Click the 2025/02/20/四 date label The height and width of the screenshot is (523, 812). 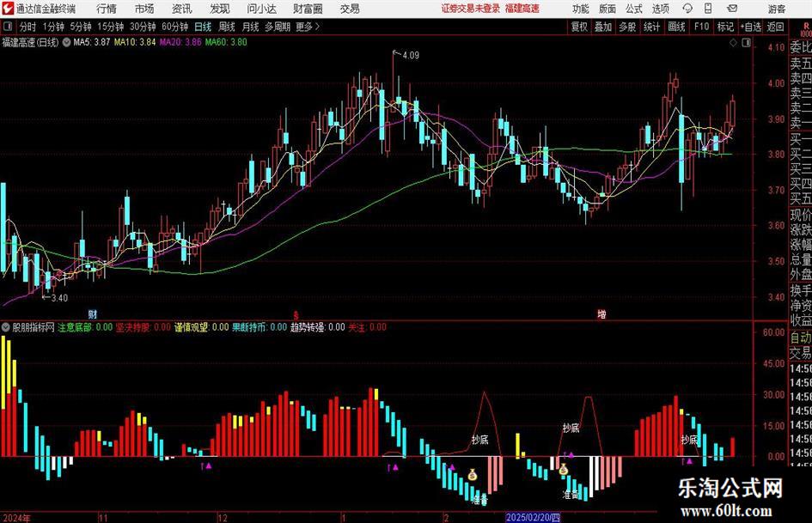533,517
